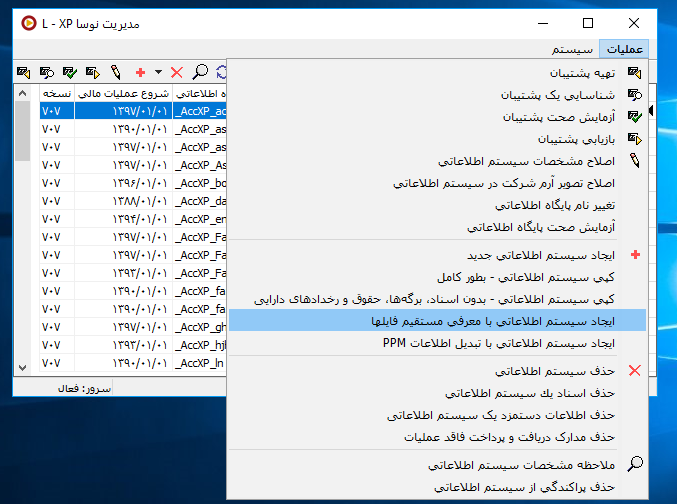Click the magnifier view toolbar icon
The height and width of the screenshot is (504, 677).
200,72
